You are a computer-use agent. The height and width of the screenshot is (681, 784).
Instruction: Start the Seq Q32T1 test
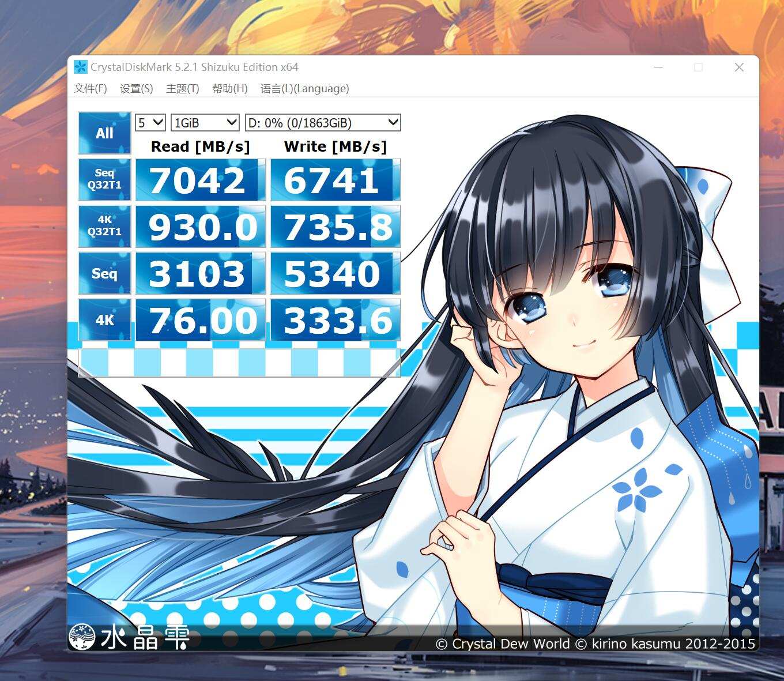coord(104,179)
